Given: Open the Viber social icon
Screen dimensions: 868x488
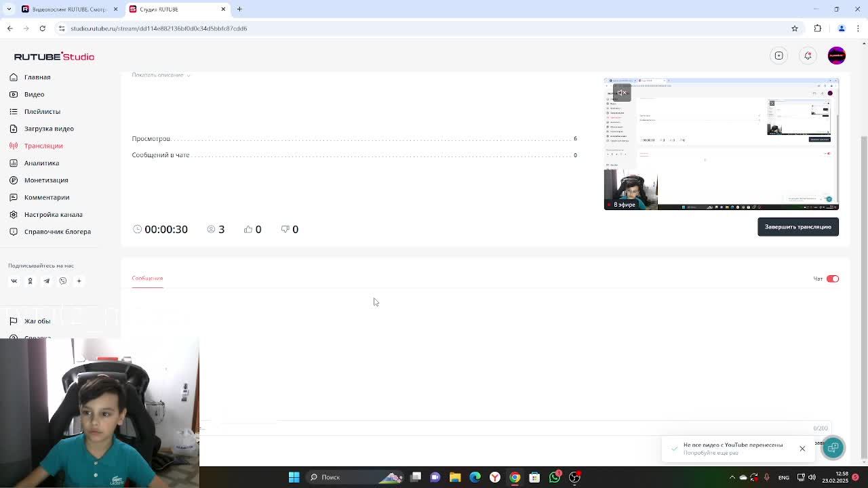Looking at the screenshot, I should pos(62,281).
